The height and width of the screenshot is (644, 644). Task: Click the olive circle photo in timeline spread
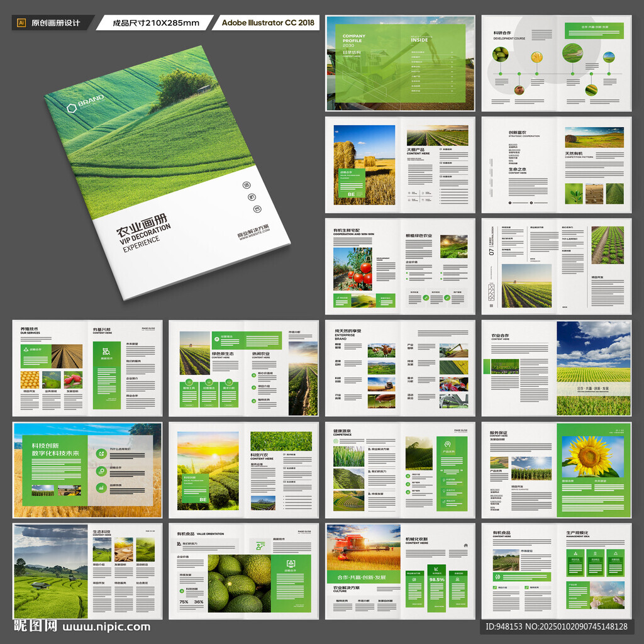click(500, 54)
